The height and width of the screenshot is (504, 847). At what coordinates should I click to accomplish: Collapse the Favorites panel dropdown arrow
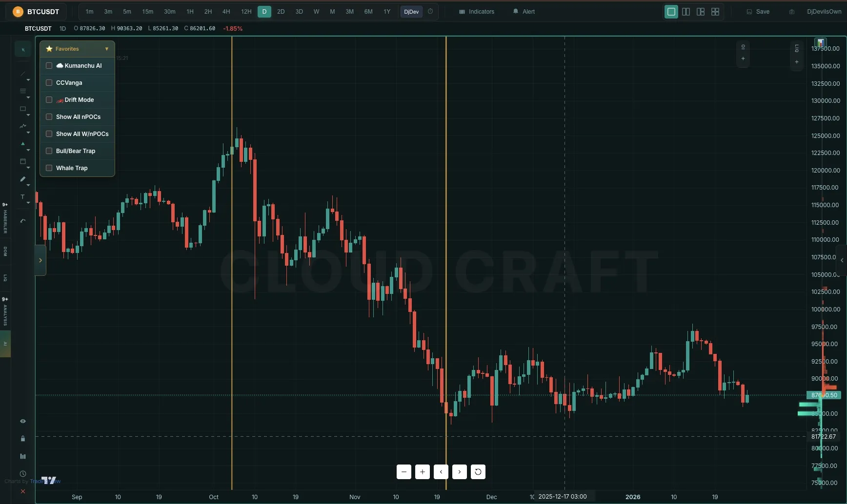[106, 49]
